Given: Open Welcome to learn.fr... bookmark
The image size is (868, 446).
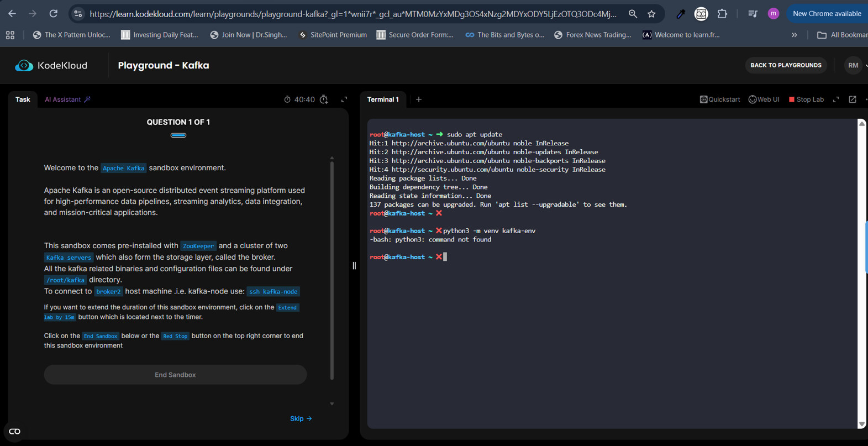Looking at the screenshot, I should click(681, 35).
